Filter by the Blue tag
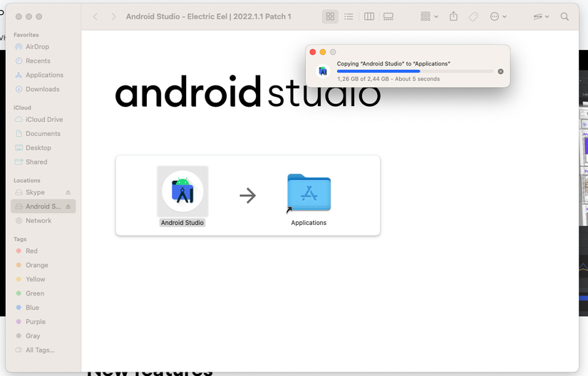The width and height of the screenshot is (588, 376). (x=43, y=308)
